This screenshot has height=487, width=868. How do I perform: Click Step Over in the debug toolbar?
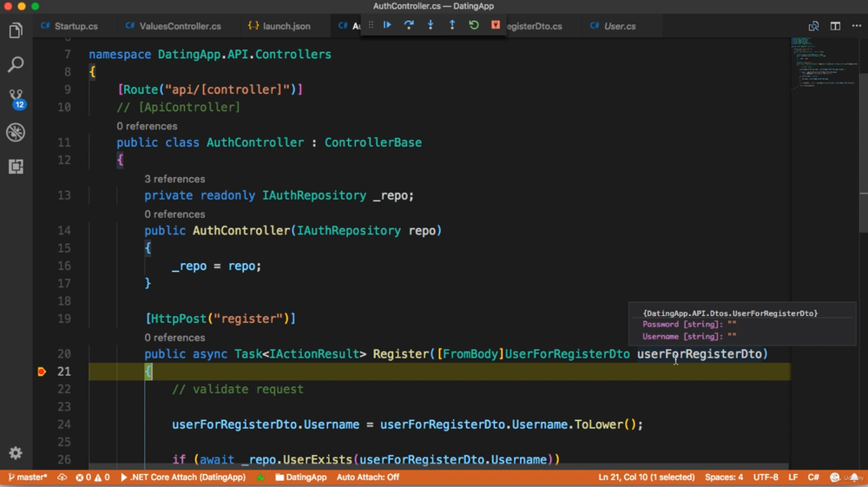point(409,25)
